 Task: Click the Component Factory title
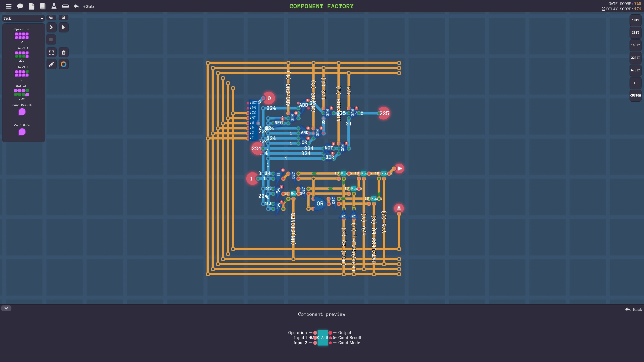click(x=321, y=6)
